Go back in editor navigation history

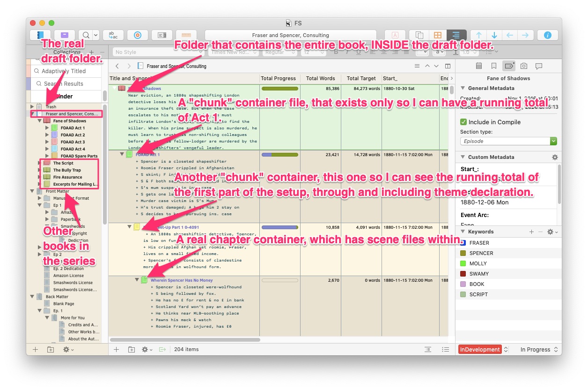coord(118,66)
